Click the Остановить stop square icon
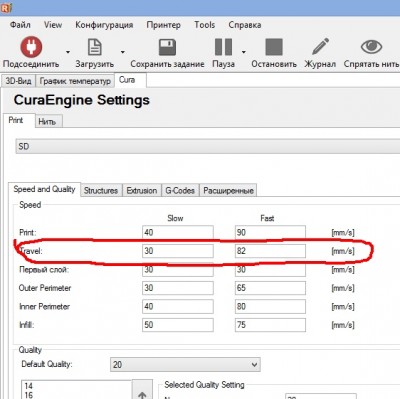Viewport: 400px width, 399px height. click(x=274, y=47)
